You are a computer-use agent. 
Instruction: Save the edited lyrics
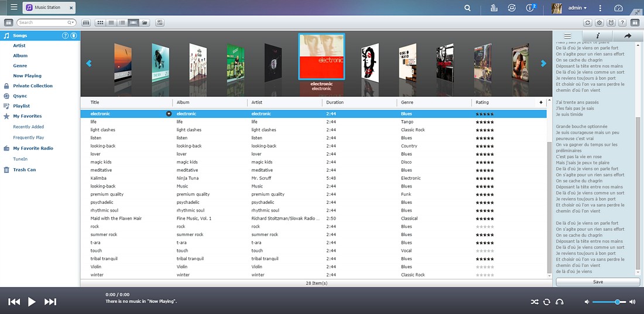[598, 282]
